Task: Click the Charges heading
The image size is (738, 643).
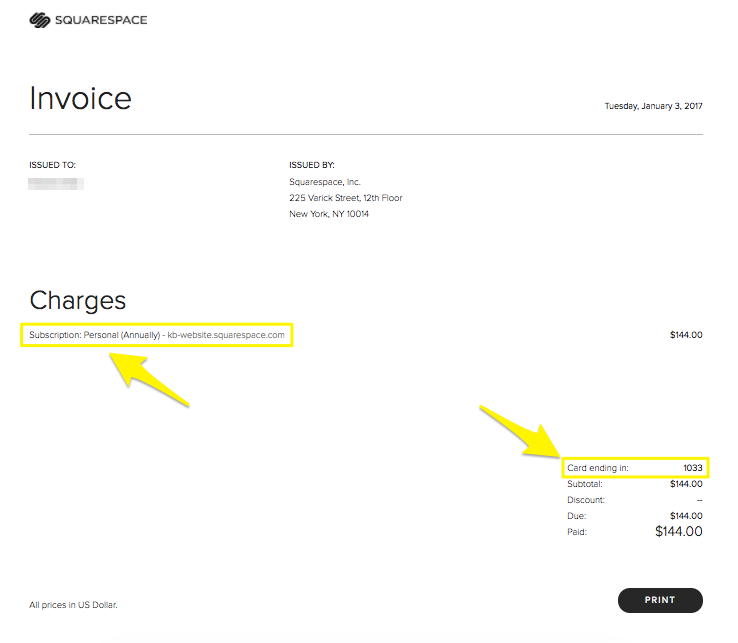Action: [x=78, y=300]
